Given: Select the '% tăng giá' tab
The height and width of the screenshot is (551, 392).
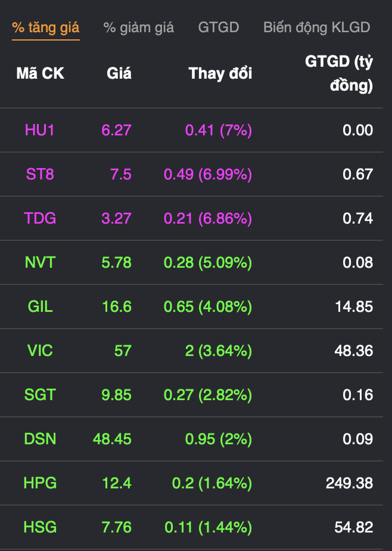Looking at the screenshot, I should click(x=46, y=28).
